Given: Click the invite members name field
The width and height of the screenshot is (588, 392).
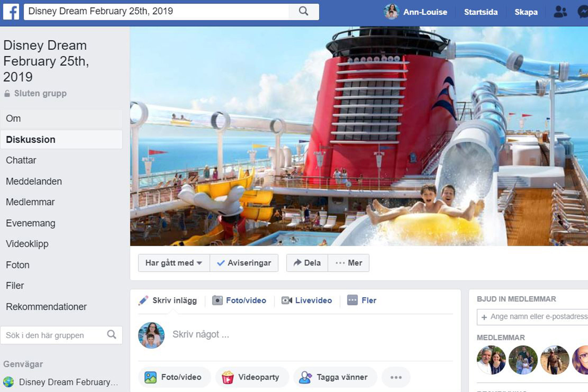Looking at the screenshot, I should (x=532, y=317).
